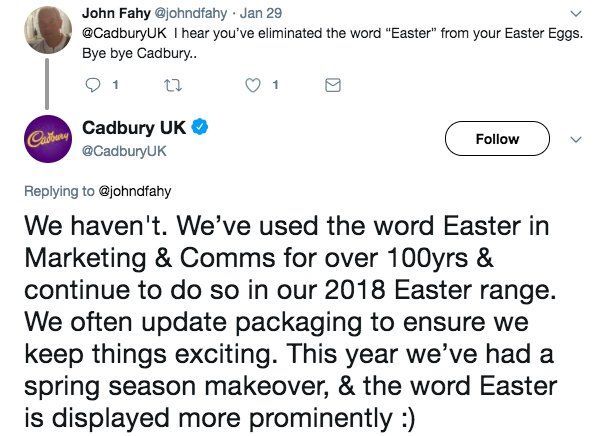Click the like count beside the heart

(275, 86)
